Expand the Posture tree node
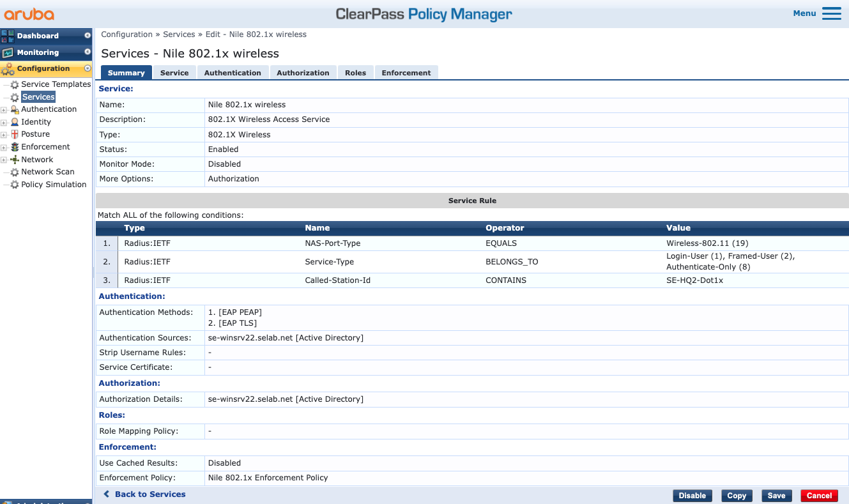The image size is (849, 504). [4, 135]
